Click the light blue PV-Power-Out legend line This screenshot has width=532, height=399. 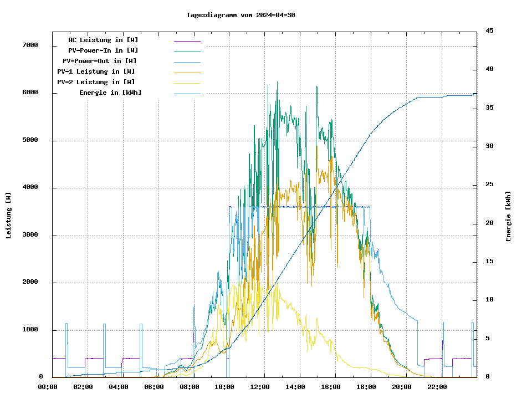(x=187, y=62)
